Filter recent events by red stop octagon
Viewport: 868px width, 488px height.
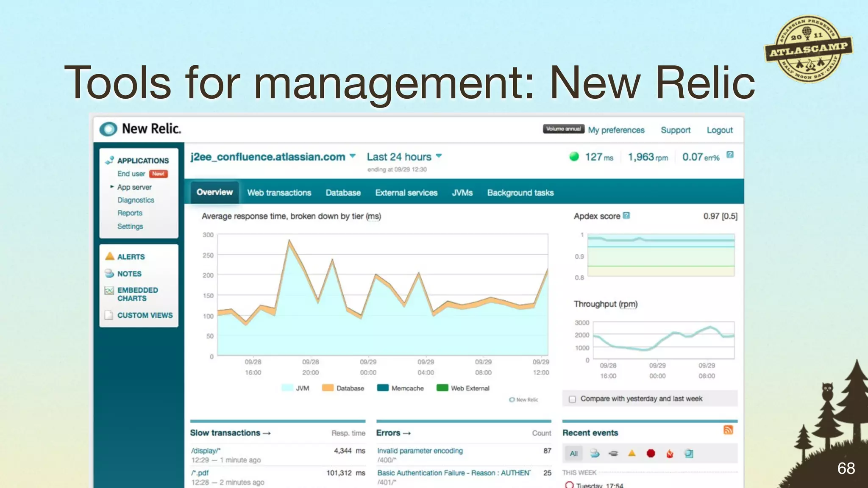point(651,453)
